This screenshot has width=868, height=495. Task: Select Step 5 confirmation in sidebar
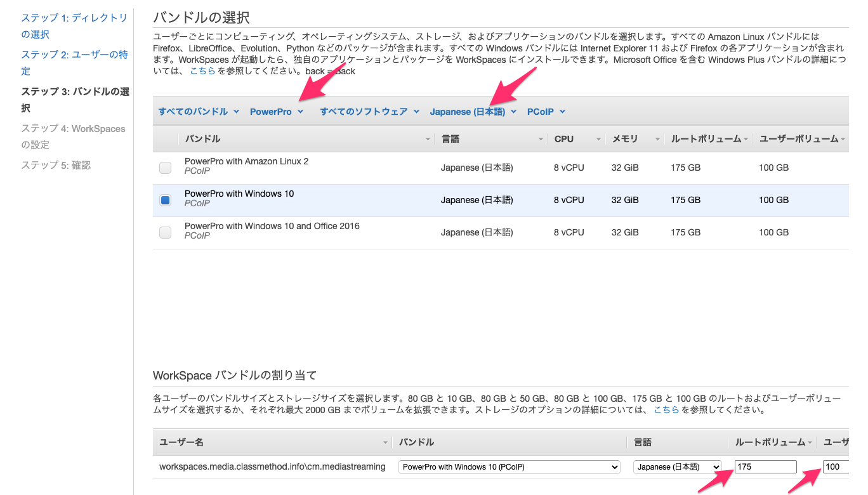click(x=56, y=165)
